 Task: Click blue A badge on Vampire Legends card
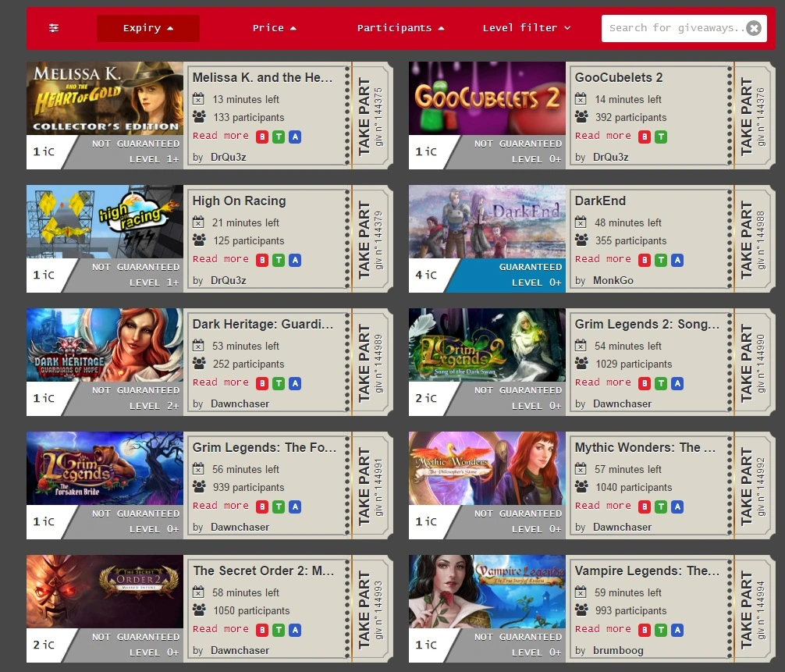click(x=677, y=629)
